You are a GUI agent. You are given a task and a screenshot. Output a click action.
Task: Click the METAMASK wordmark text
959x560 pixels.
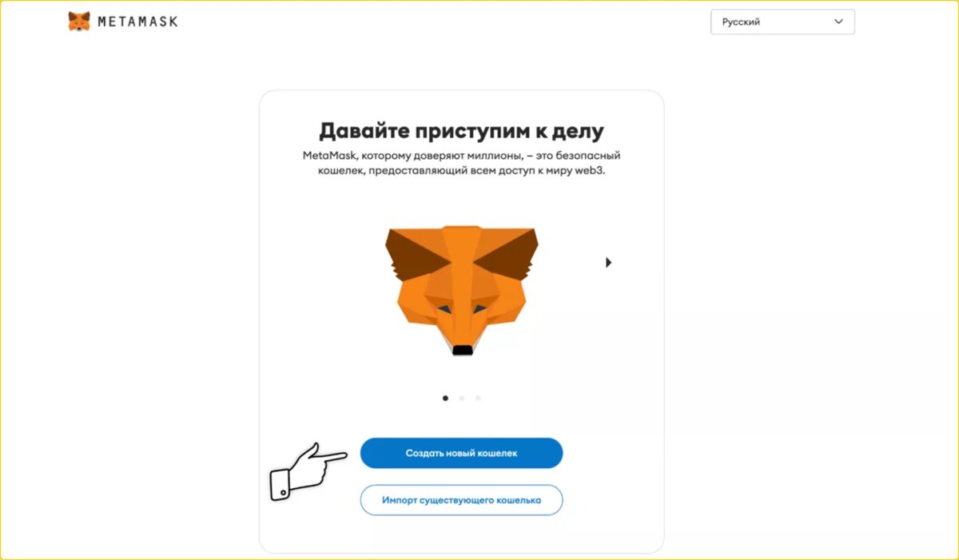click(137, 22)
